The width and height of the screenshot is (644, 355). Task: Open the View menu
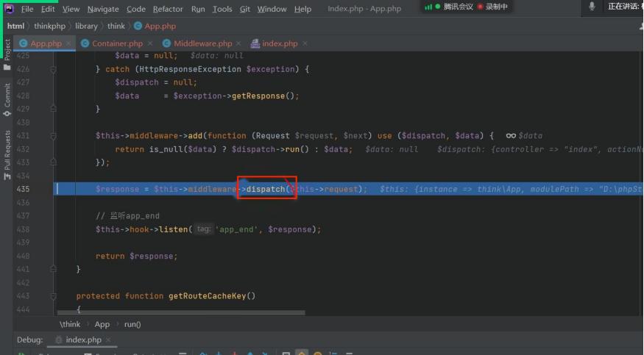coord(71,9)
